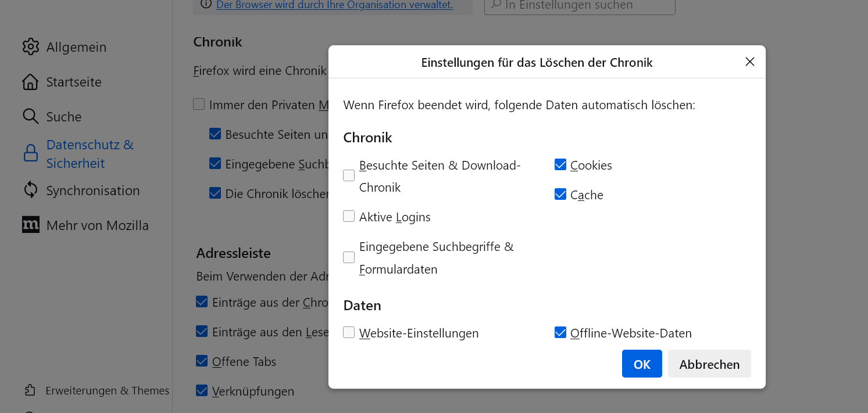Click the Mehr von Mozilla logo icon
This screenshot has height=413, width=868.
pos(30,225)
